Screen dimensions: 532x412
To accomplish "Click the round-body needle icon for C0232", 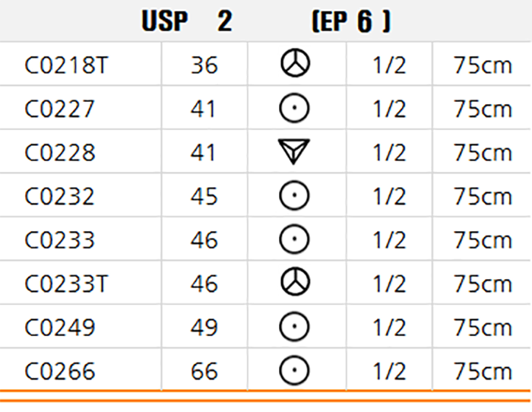I will click(x=294, y=195).
